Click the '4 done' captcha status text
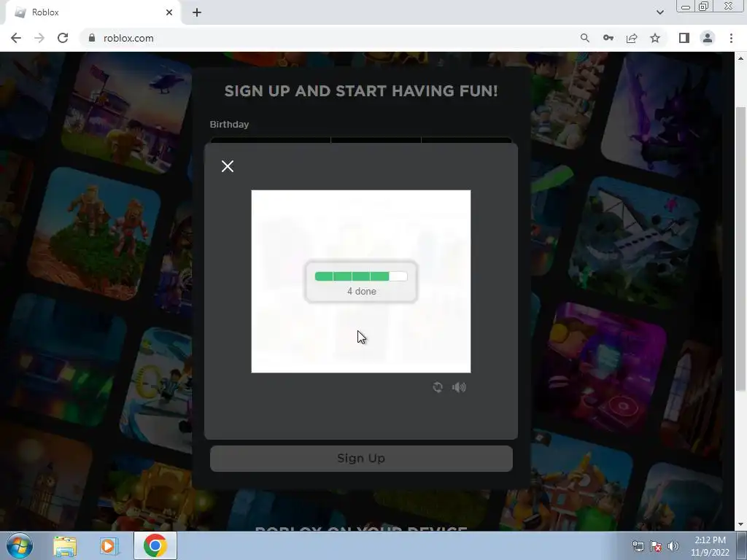This screenshot has height=560, width=747. [x=362, y=291]
